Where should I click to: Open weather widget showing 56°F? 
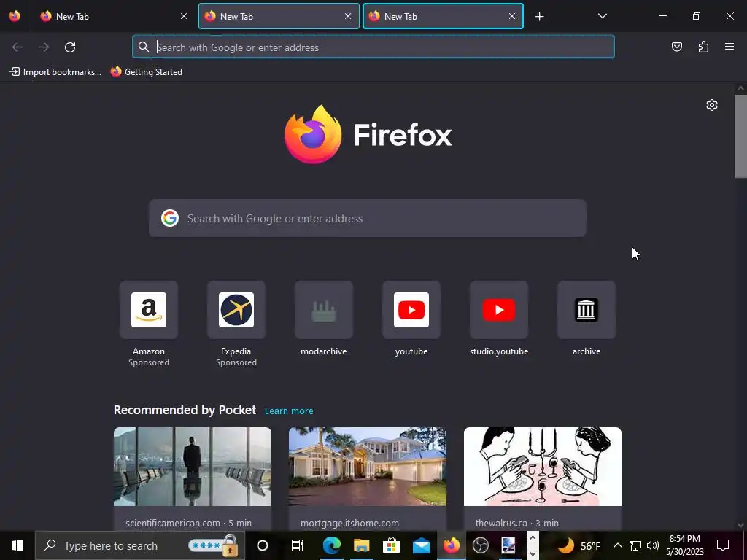point(578,545)
